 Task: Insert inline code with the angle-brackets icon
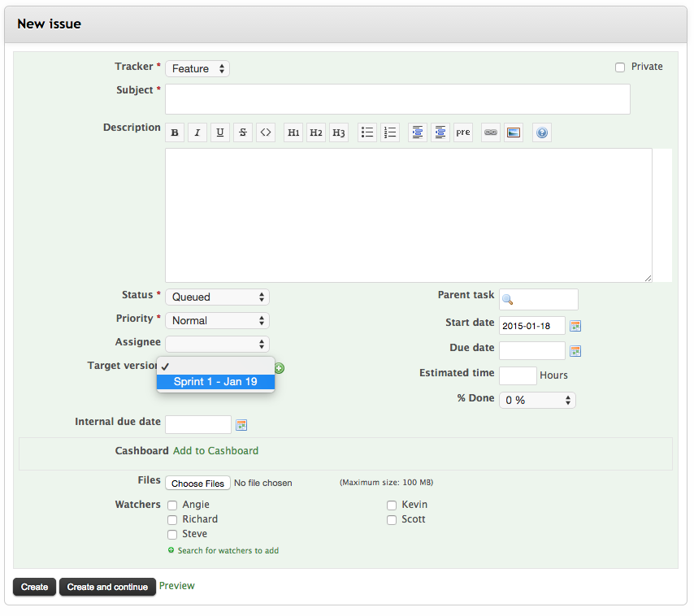click(x=266, y=132)
